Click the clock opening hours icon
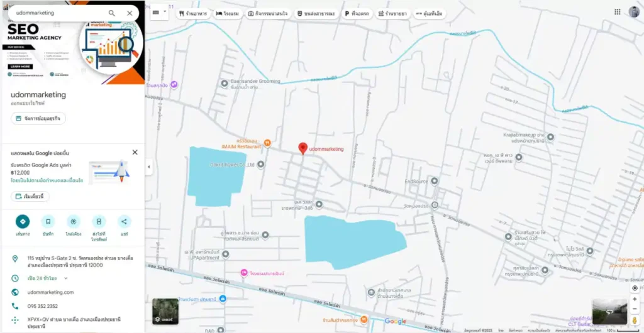This screenshot has width=644, height=333. tap(15, 278)
